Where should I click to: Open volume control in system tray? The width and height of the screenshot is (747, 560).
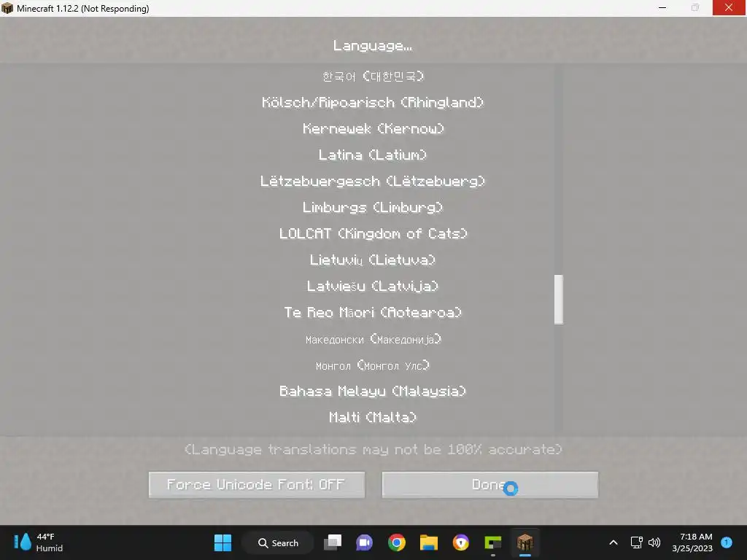tap(654, 542)
